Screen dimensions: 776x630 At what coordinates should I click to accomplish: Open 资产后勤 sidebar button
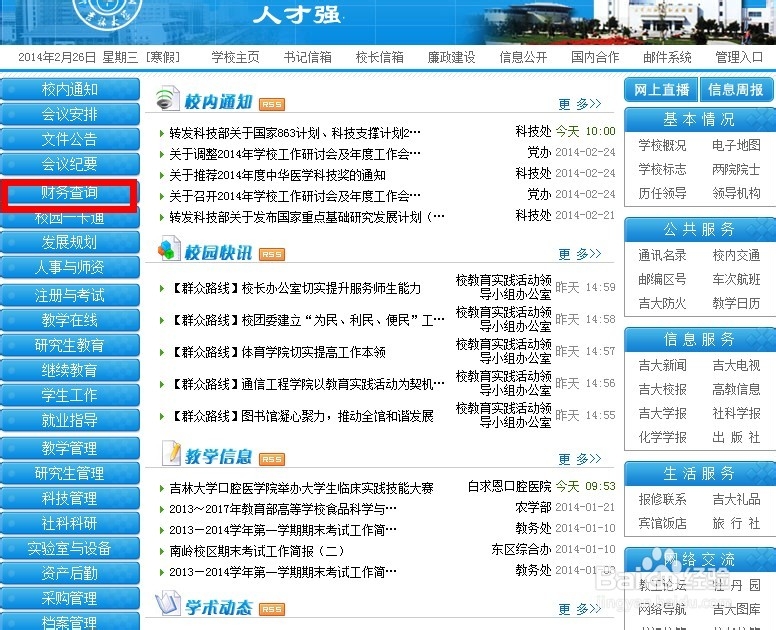coord(70,573)
